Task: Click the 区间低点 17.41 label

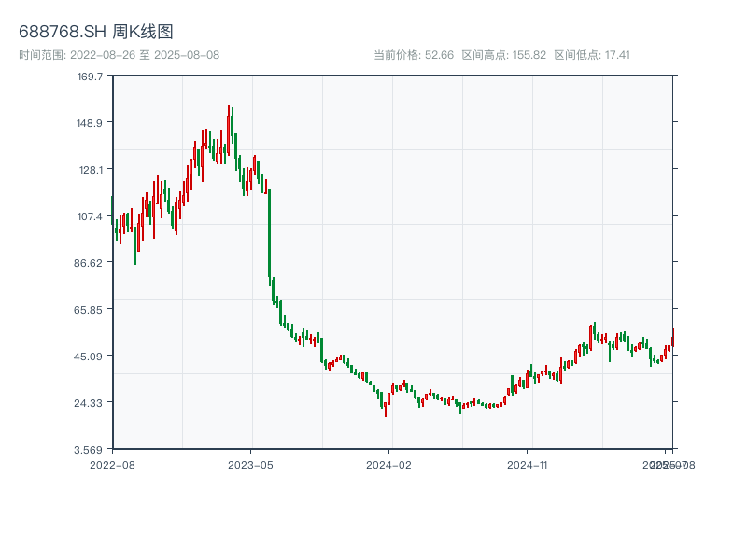Action: tap(592, 55)
